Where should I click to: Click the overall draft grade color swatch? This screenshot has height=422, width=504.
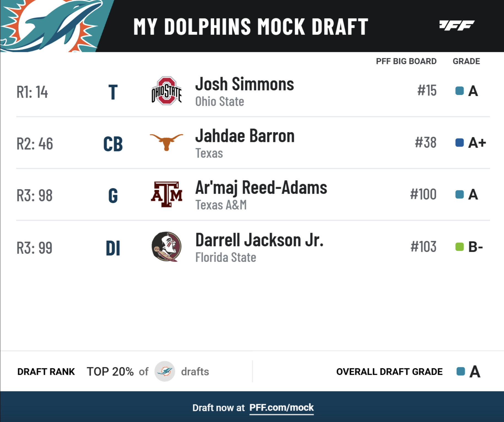(461, 371)
